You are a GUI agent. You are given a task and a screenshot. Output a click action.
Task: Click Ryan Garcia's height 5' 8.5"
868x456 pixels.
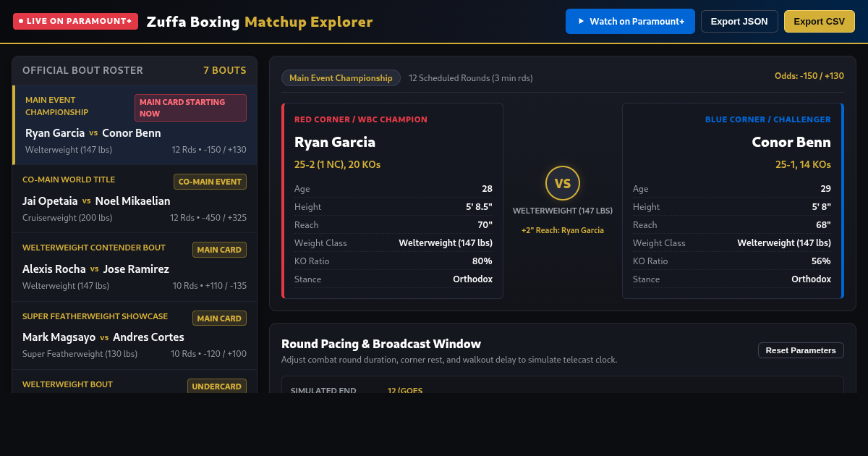click(x=479, y=206)
